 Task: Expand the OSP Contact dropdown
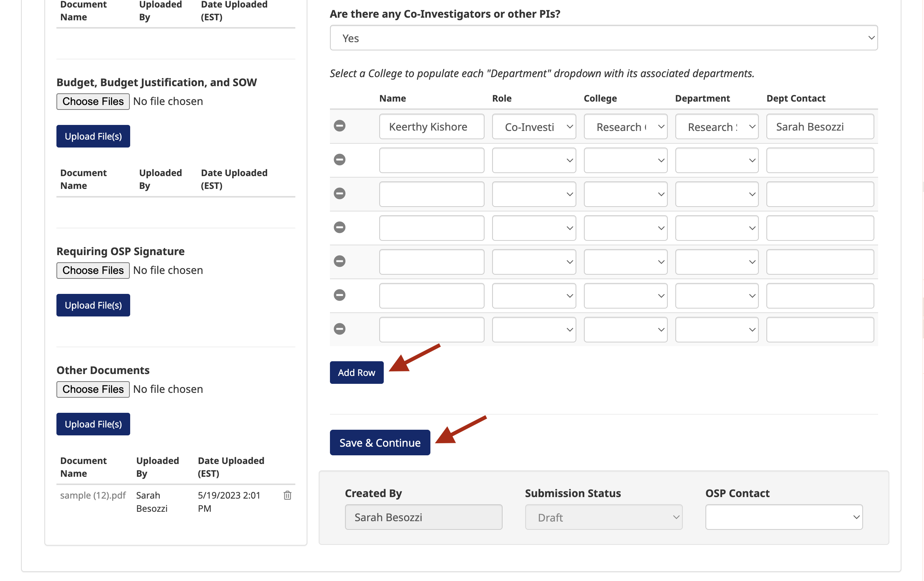point(784,517)
